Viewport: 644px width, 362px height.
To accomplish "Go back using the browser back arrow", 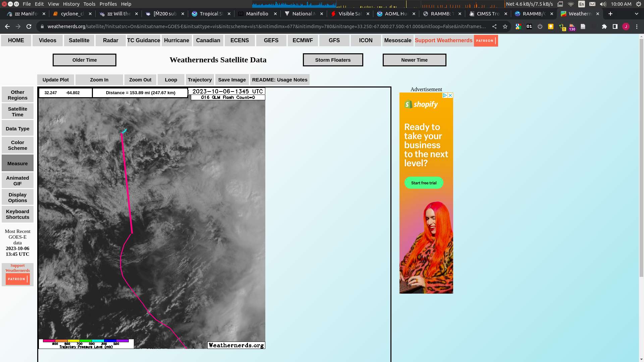I will point(7,26).
